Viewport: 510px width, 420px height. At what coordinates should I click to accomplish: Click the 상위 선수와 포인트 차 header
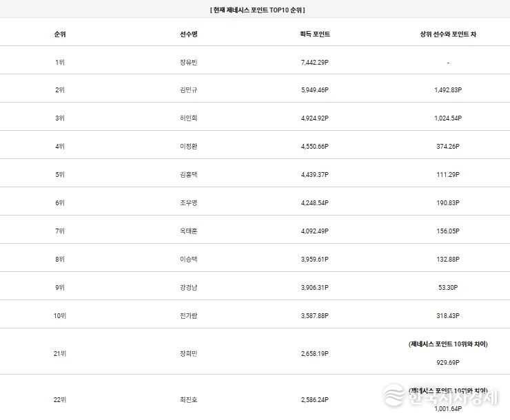point(447,34)
